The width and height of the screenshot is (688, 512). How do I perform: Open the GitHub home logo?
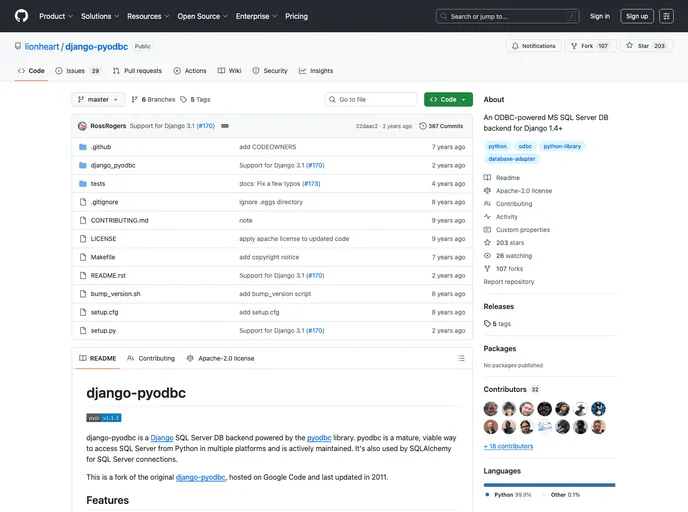[x=21, y=16]
